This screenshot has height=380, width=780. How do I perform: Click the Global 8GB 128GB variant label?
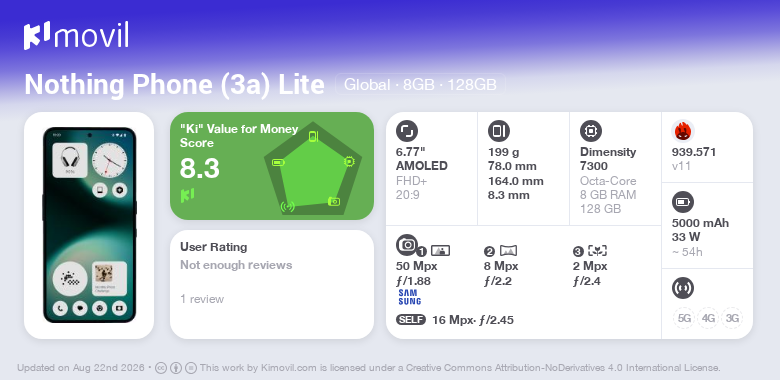click(x=420, y=85)
